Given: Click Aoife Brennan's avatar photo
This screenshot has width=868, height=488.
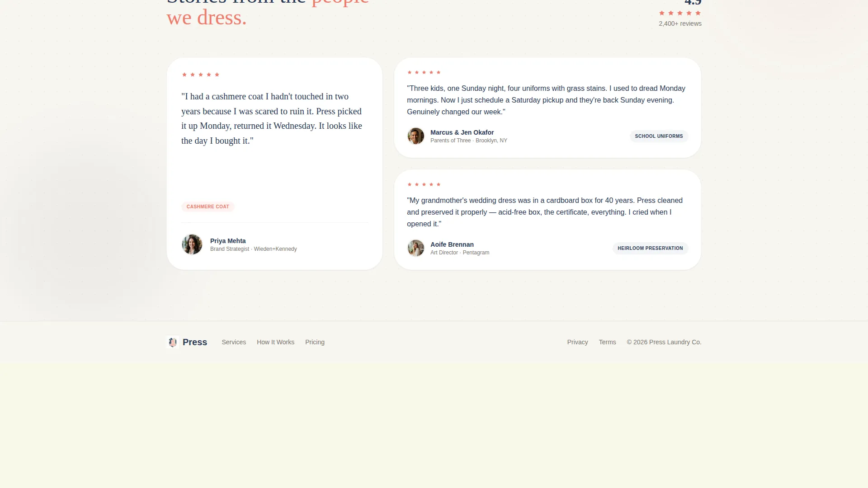Looking at the screenshot, I should (x=415, y=248).
